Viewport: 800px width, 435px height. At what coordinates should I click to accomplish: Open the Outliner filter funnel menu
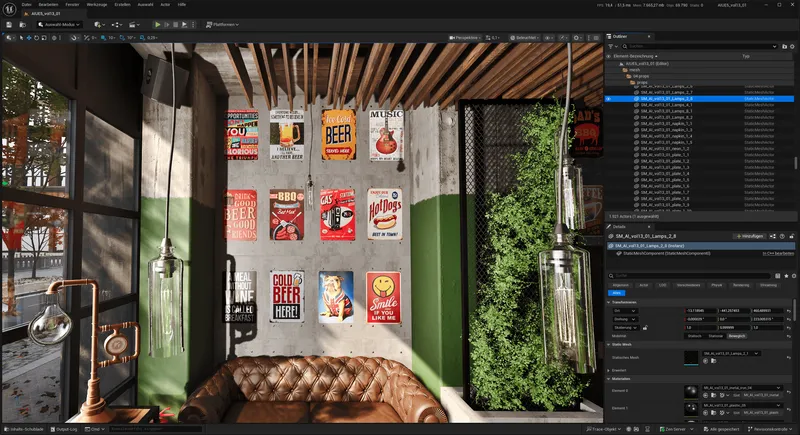(611, 46)
